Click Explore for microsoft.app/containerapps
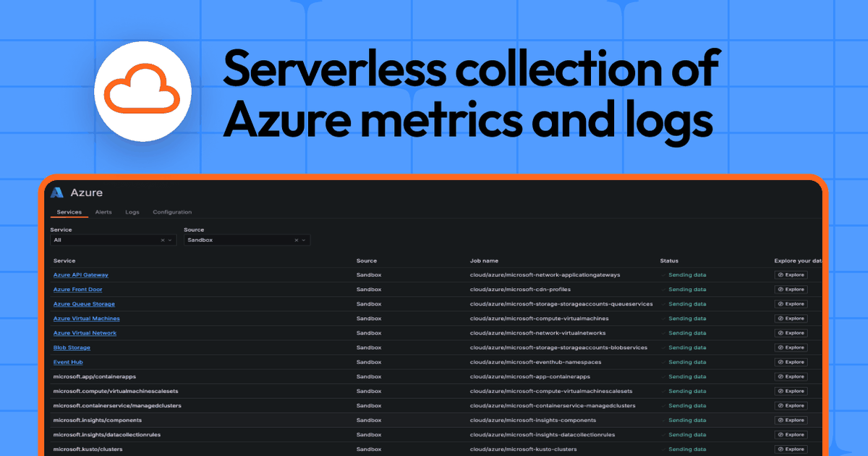The image size is (868, 456). coord(791,376)
